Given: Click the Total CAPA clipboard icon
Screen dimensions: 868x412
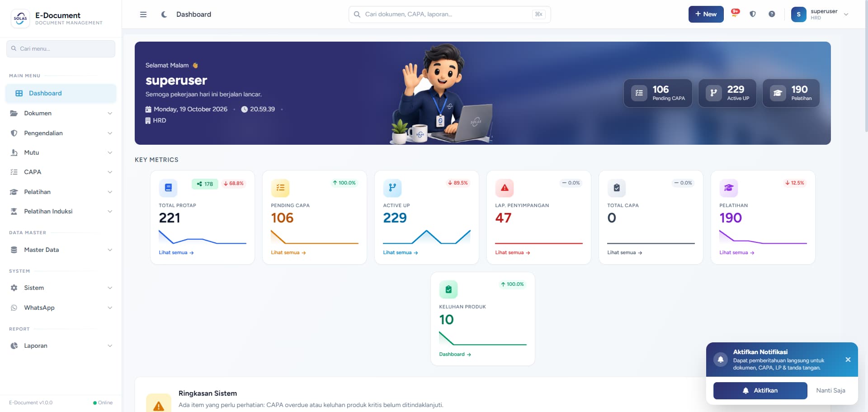Looking at the screenshot, I should click(x=617, y=188).
